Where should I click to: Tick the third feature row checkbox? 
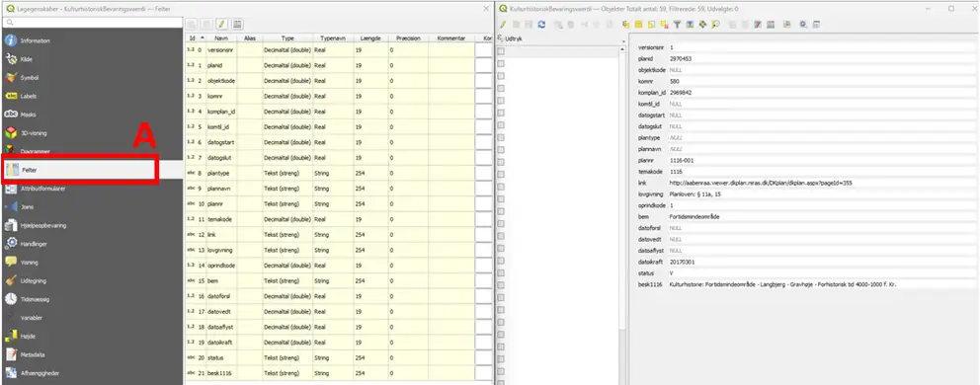(x=501, y=75)
